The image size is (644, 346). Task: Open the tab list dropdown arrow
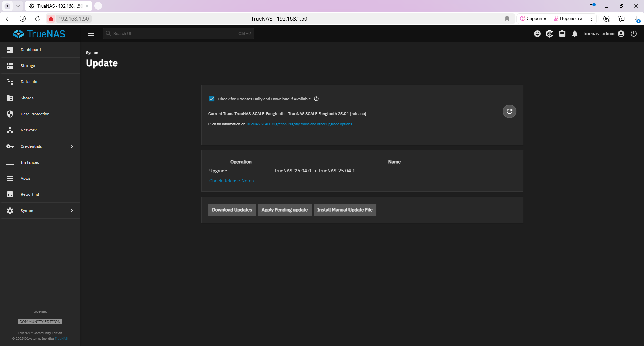pos(18,6)
